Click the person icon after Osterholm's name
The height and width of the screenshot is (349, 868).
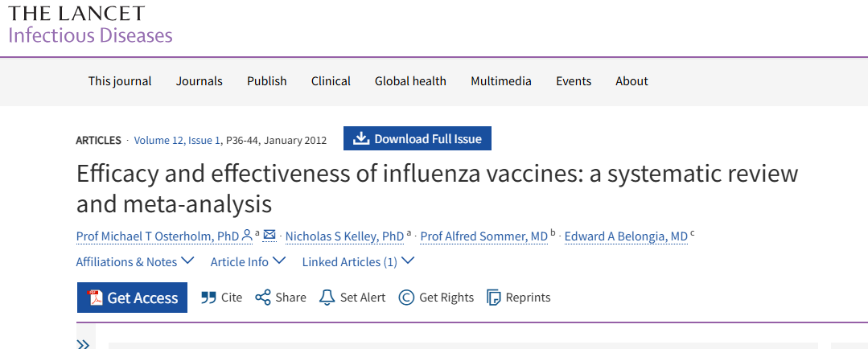tap(247, 236)
